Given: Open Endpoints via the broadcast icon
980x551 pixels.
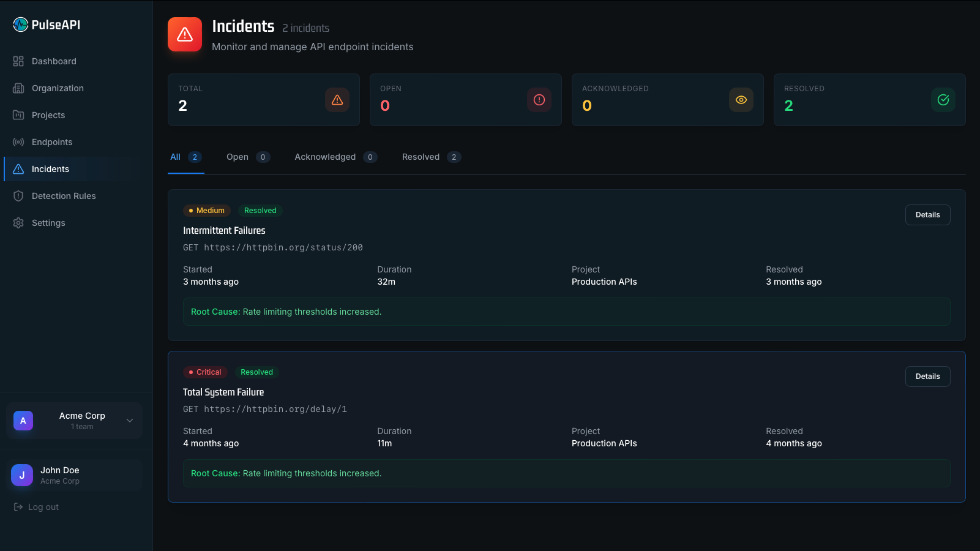Looking at the screenshot, I should click(x=18, y=141).
